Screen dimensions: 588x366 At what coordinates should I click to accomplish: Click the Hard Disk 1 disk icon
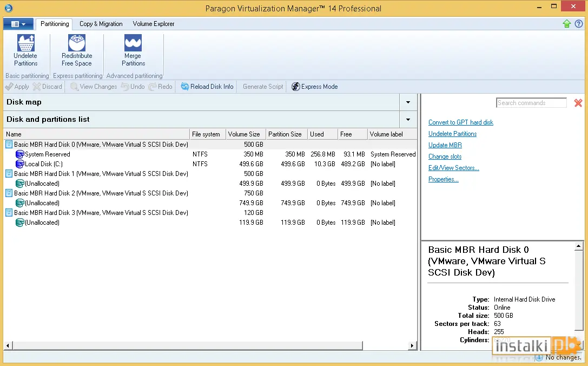(9, 174)
